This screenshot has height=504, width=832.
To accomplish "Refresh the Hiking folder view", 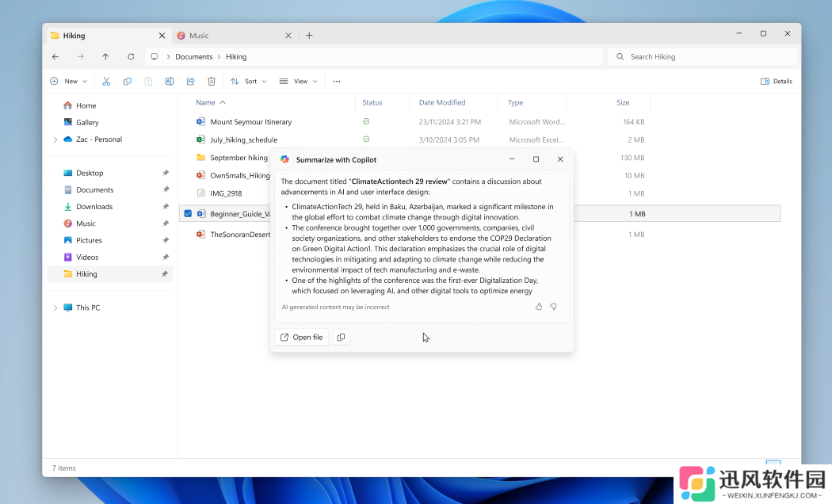I will coord(131,57).
